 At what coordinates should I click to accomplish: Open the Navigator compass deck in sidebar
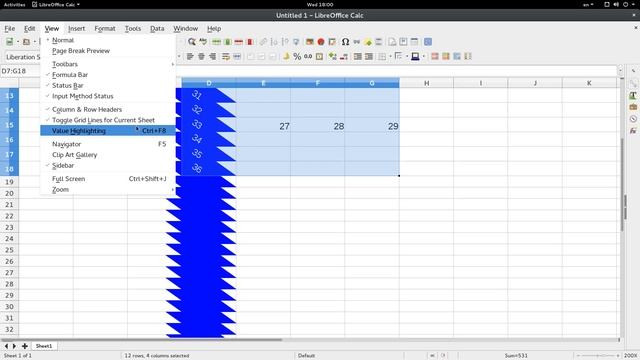[x=633, y=119]
